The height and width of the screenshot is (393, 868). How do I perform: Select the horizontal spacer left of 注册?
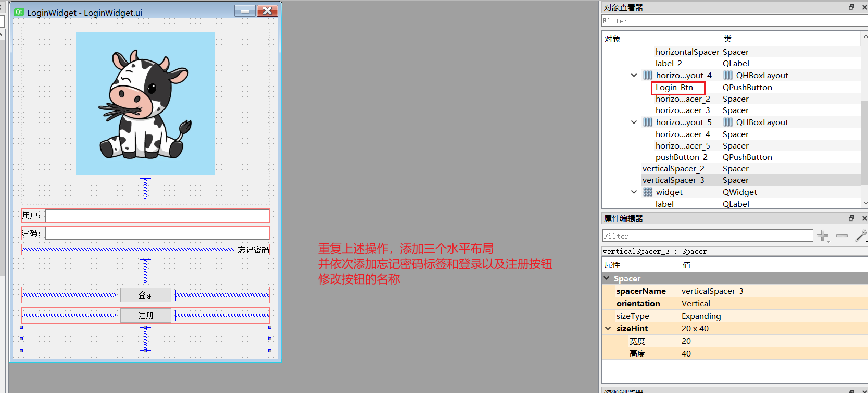tap(69, 315)
